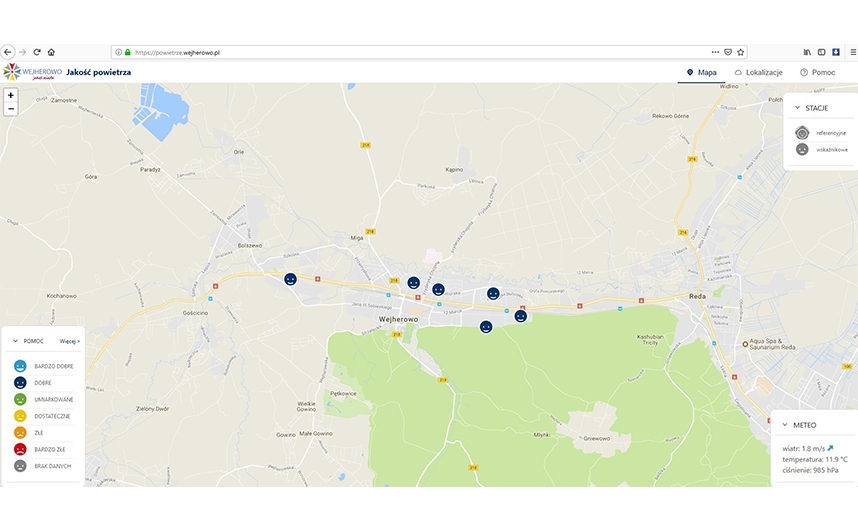Open Firefox hamburger menu
Viewport: 858px width, 530px height.
click(852, 52)
